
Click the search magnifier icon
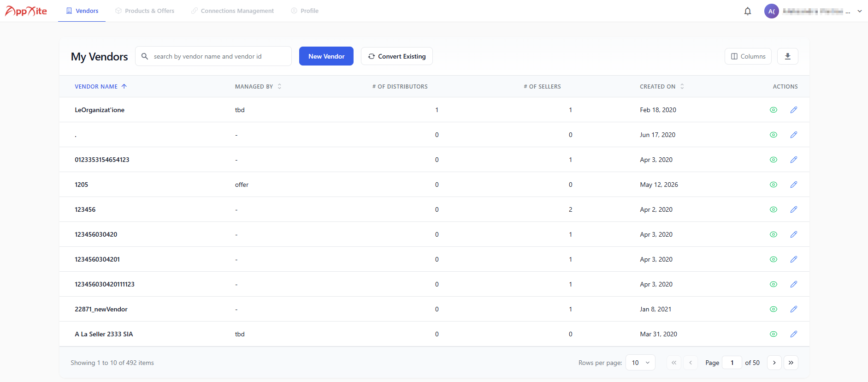click(145, 56)
